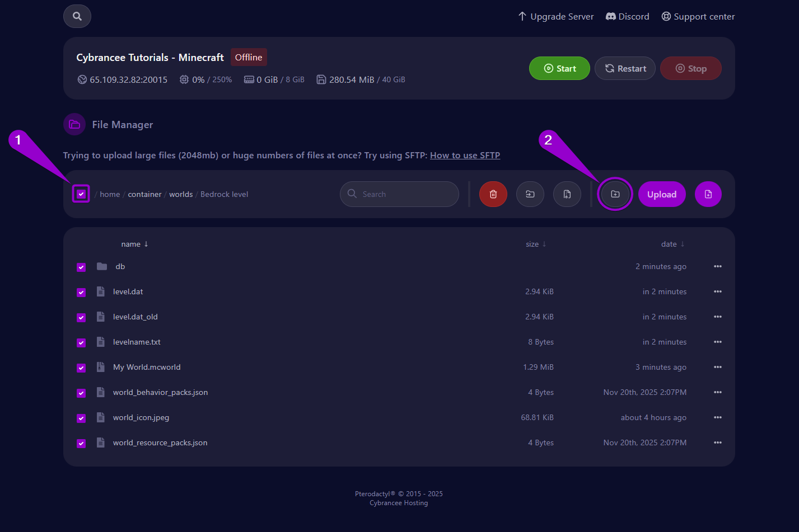The image size is (799, 532).
Task: Click the archive files icon button
Action: tap(567, 194)
